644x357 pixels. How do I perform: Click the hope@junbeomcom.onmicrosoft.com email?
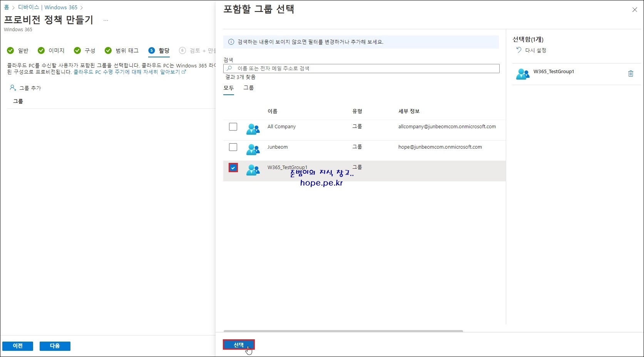click(440, 147)
